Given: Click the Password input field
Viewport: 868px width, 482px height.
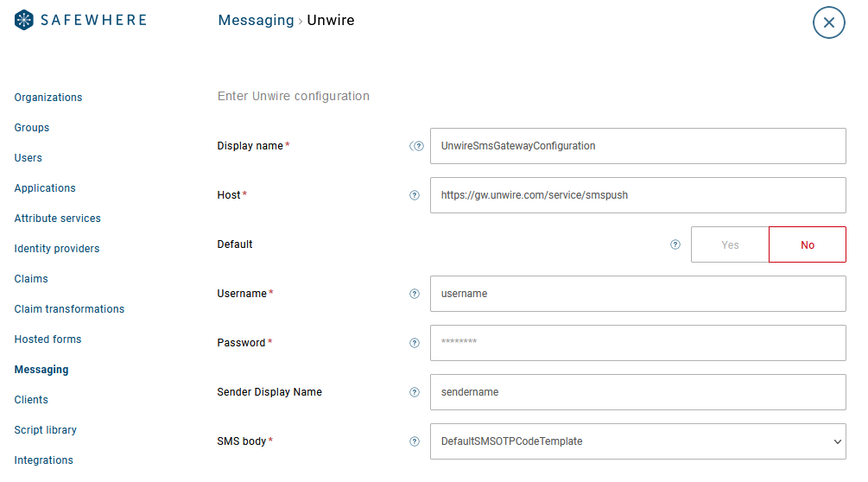Looking at the screenshot, I should pos(637,343).
